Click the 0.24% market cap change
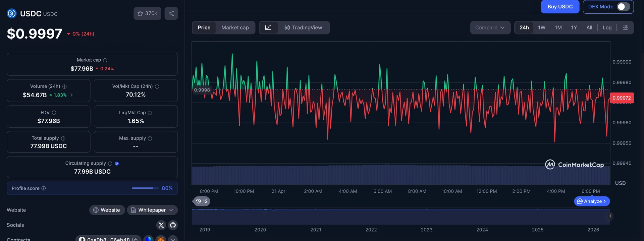This screenshot has width=644, height=241. pos(105,69)
